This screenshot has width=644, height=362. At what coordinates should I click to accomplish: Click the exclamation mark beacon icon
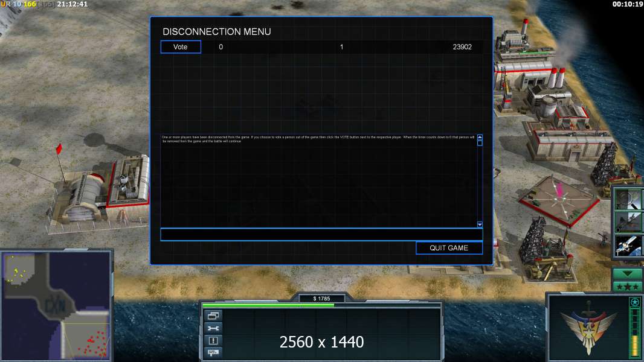click(213, 340)
